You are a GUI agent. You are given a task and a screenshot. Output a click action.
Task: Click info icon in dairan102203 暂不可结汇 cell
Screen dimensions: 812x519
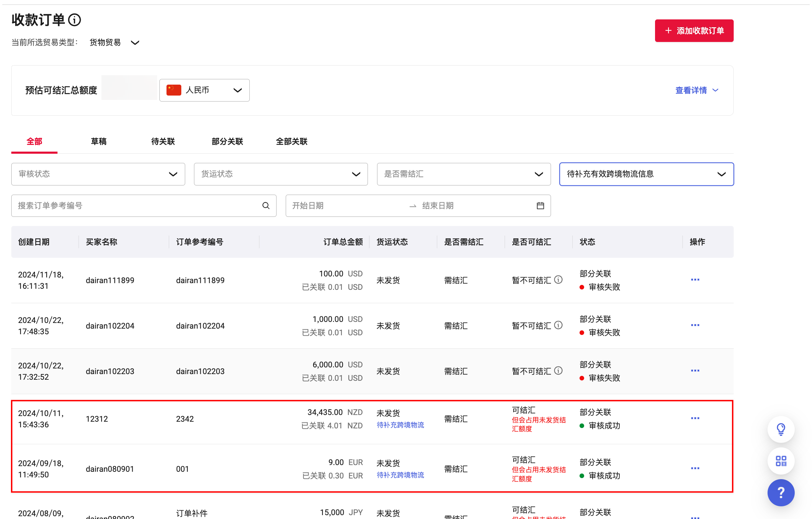click(x=558, y=371)
